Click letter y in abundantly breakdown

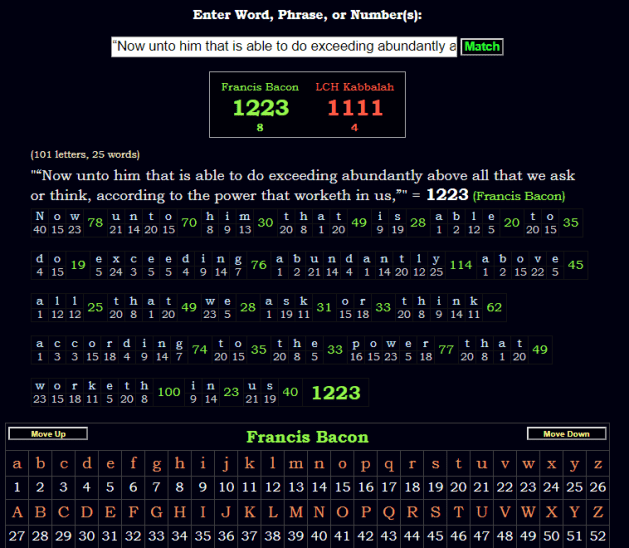pos(436,260)
